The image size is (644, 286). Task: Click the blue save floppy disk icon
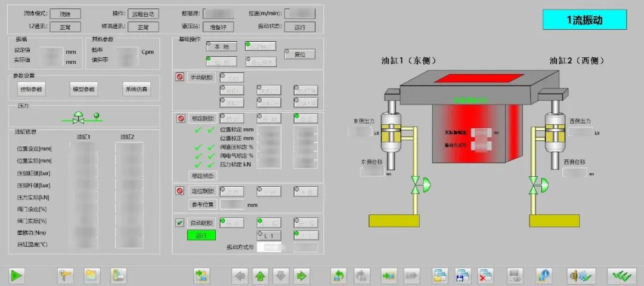tap(463, 275)
